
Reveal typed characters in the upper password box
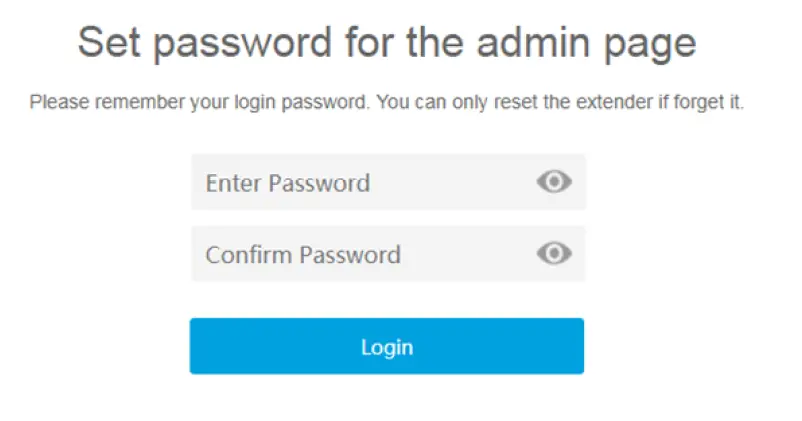coord(554,182)
